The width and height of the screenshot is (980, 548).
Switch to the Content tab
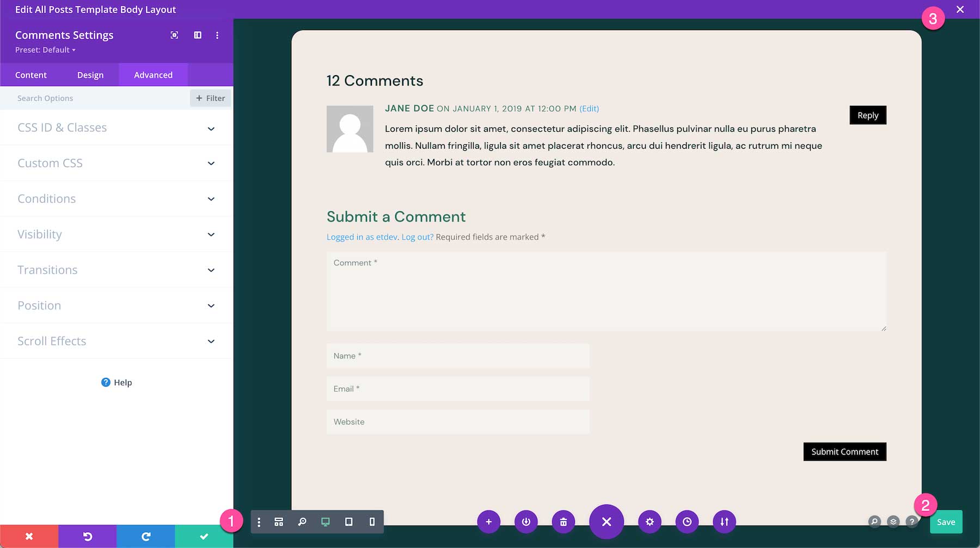[x=31, y=75]
